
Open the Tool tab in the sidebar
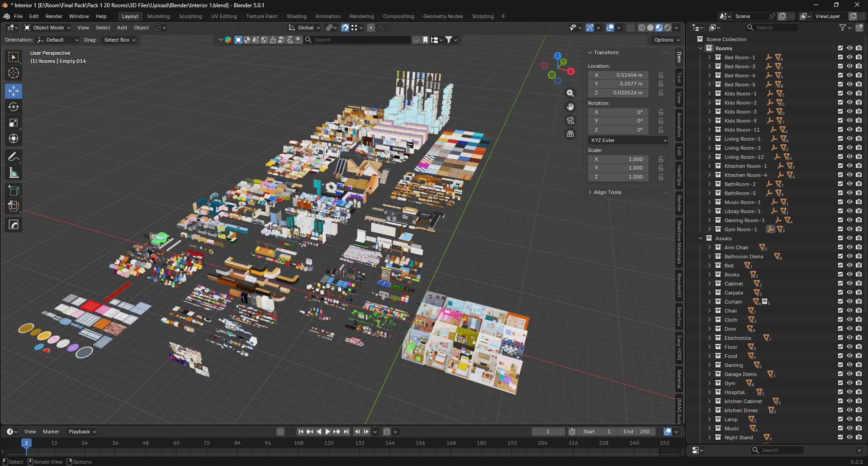679,78
